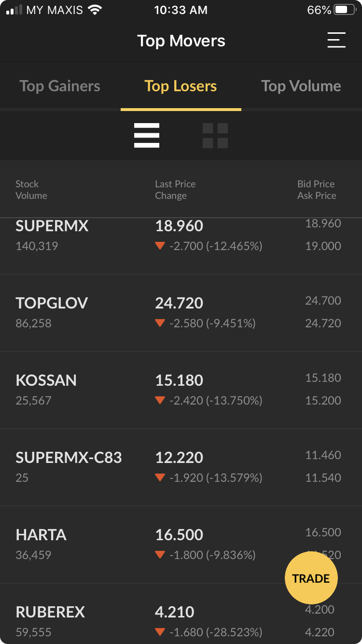362x644 pixels.
Task: Tap the Wi-Fi icon in status bar
Action: (95, 10)
